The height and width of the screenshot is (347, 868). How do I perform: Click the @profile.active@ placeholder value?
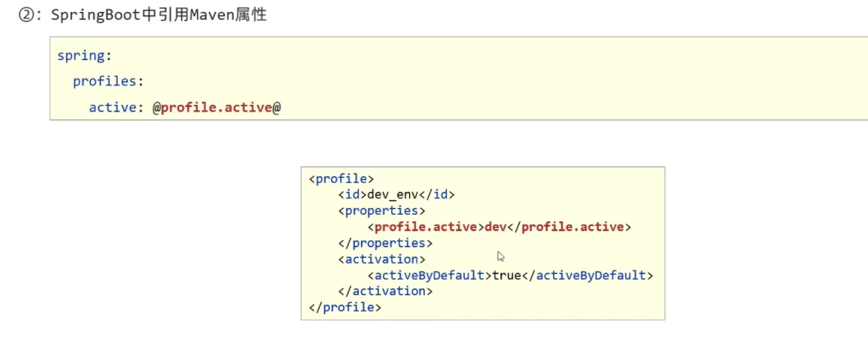(x=217, y=108)
